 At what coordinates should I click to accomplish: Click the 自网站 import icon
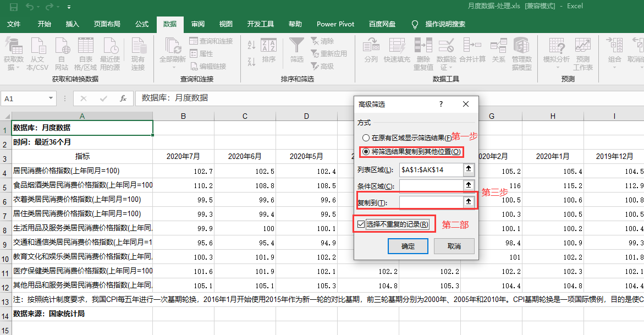point(62,53)
